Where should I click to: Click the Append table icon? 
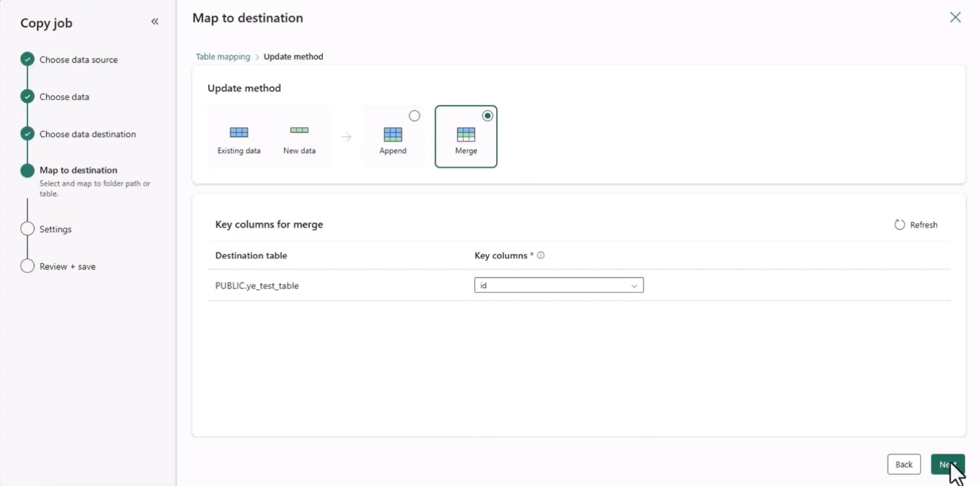click(x=392, y=134)
